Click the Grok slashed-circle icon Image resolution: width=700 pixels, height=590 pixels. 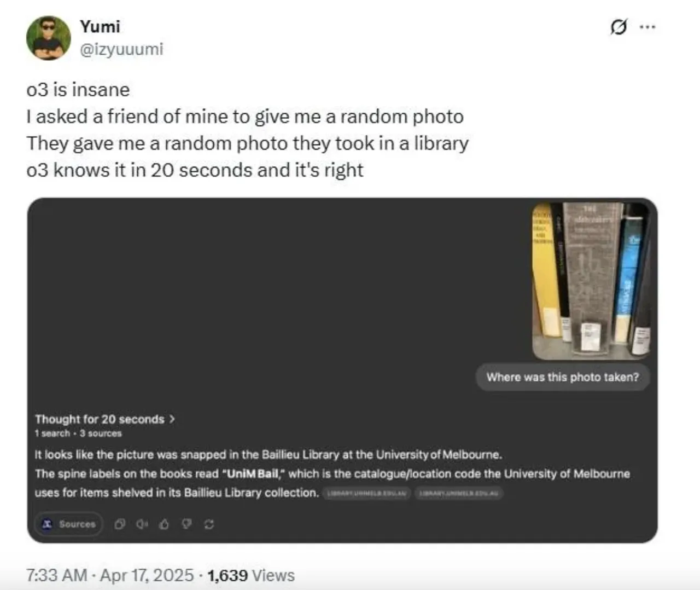(x=618, y=27)
